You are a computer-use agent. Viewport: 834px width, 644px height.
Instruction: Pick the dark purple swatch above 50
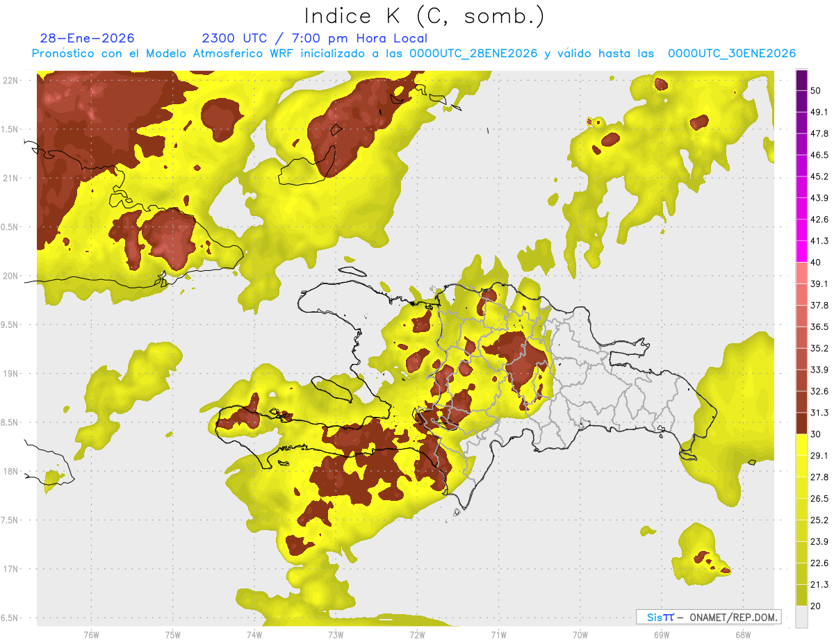(x=802, y=81)
